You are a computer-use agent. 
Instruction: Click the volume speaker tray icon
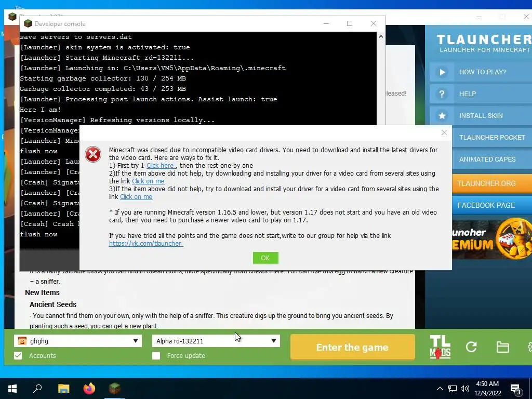(x=465, y=389)
